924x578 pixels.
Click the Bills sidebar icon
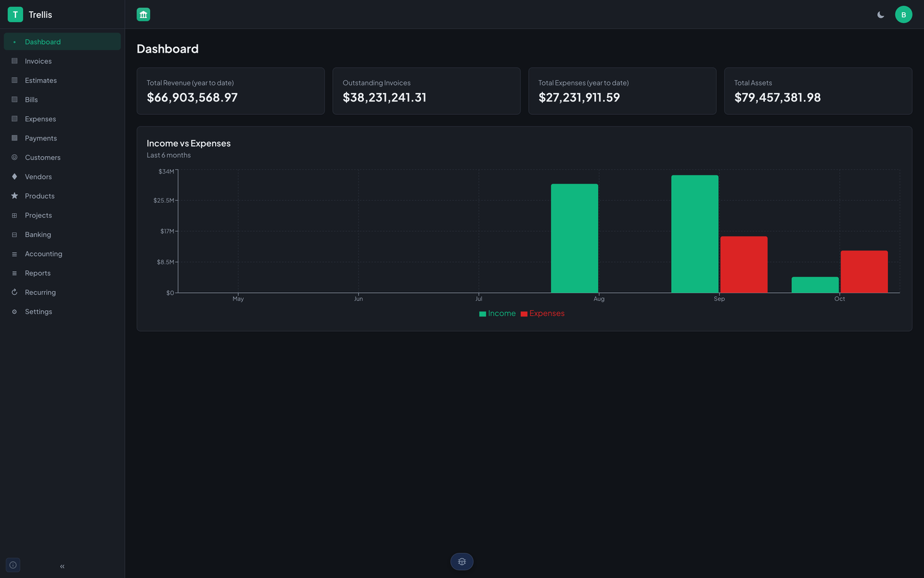(x=14, y=100)
